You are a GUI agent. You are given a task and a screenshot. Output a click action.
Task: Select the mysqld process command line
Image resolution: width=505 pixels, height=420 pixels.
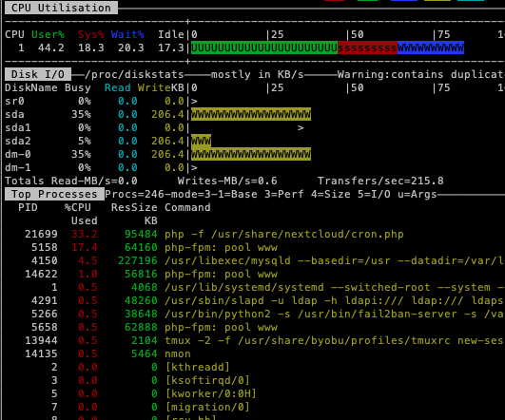[x=334, y=260]
